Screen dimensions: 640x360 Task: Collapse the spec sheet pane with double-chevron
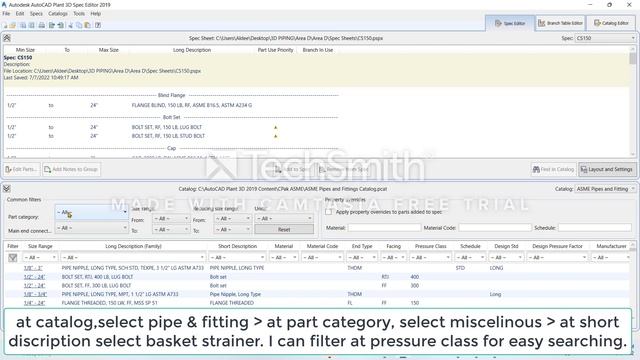click(x=7, y=38)
